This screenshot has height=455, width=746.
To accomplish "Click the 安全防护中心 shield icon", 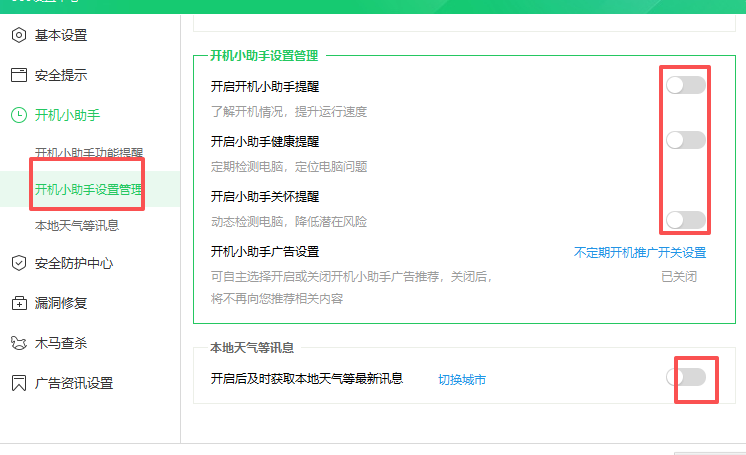I will click(x=19, y=263).
